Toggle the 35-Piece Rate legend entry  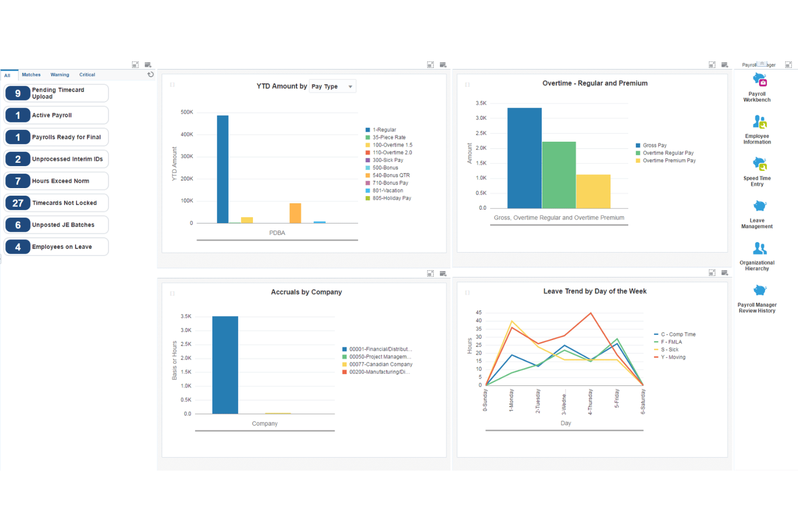386,137
